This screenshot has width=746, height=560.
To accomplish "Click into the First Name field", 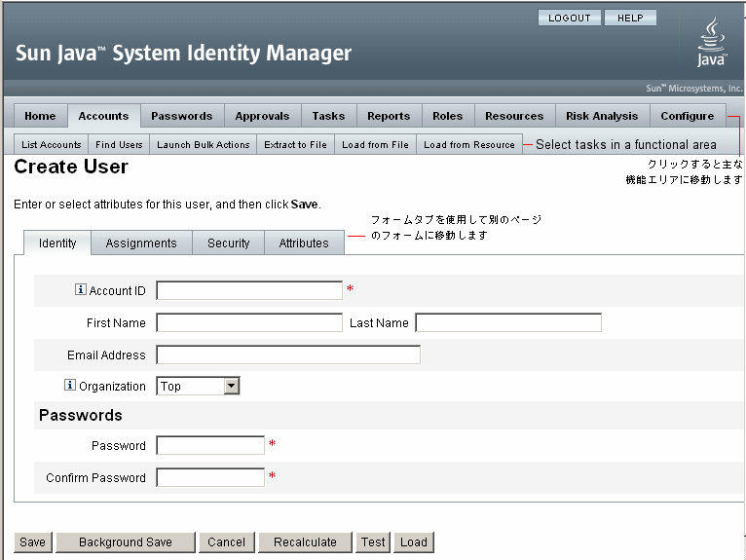I will click(249, 322).
